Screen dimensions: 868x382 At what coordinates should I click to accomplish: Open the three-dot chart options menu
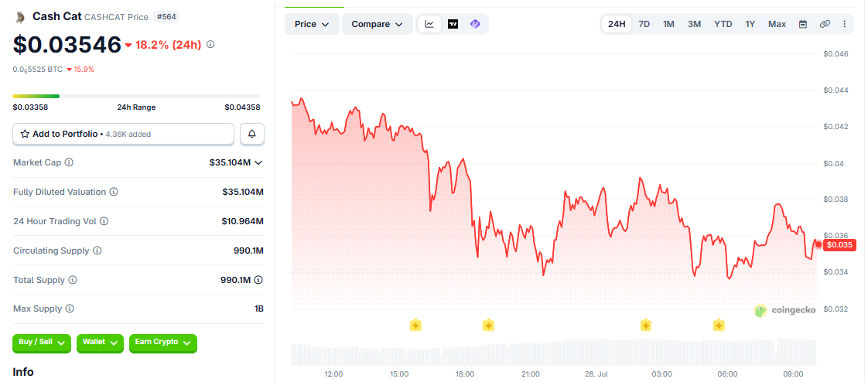click(x=845, y=24)
